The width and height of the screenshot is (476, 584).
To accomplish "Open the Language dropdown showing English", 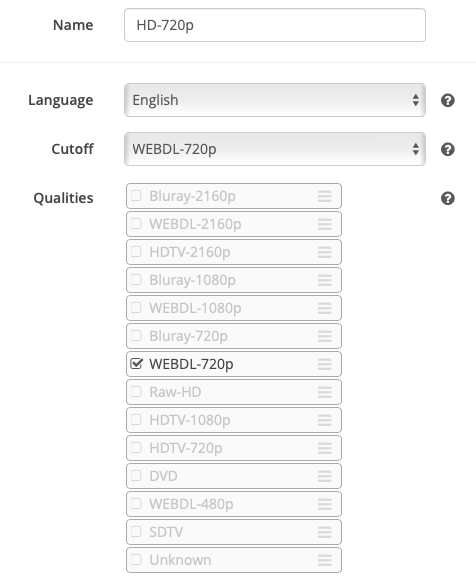I will pos(275,100).
